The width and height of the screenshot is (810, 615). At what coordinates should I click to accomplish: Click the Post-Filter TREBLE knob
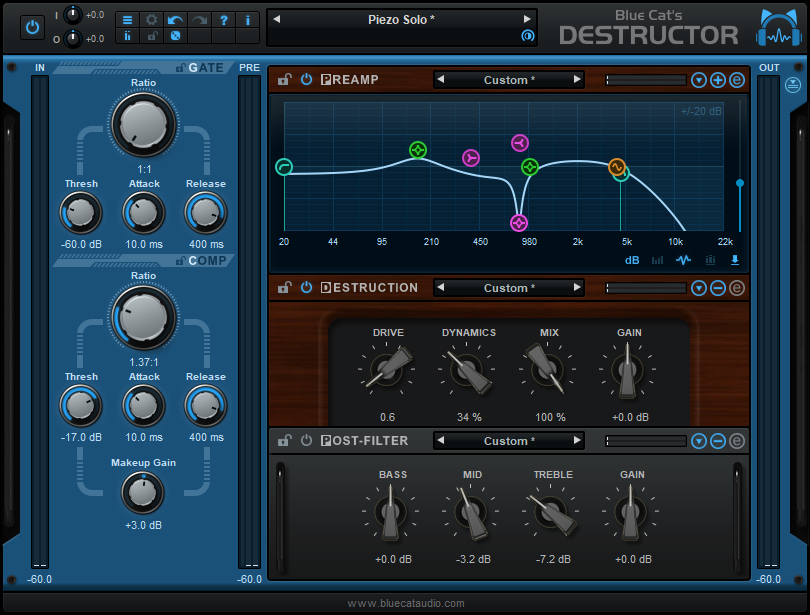[551, 511]
